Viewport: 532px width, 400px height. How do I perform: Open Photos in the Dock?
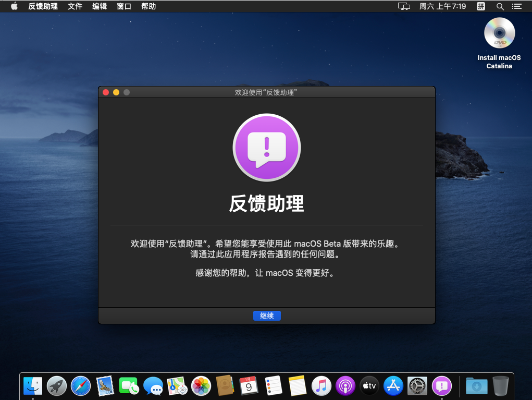point(201,386)
